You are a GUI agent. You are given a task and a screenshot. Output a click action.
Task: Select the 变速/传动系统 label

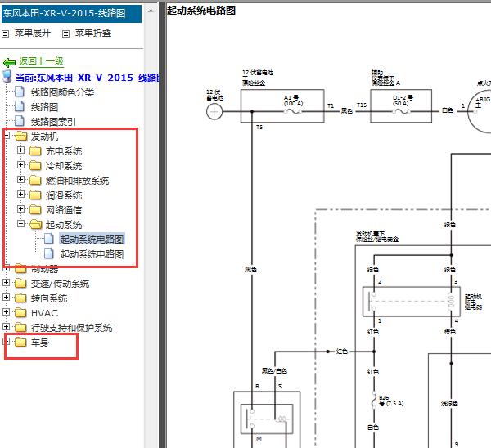[x=60, y=284]
